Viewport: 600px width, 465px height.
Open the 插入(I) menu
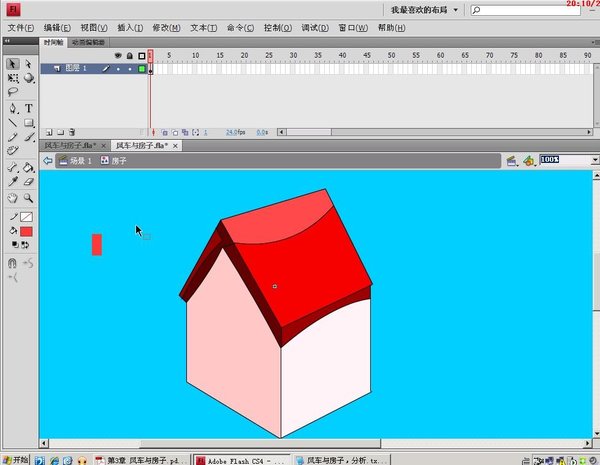(x=130, y=28)
